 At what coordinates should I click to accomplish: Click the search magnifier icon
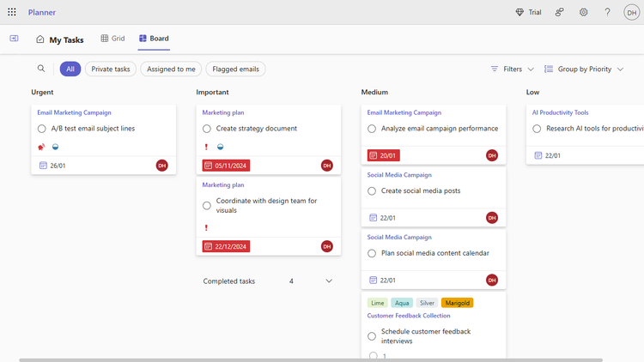(41, 69)
